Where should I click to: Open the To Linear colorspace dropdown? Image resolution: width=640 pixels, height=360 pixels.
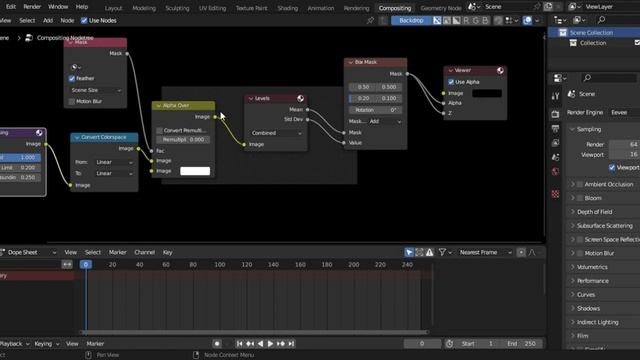point(114,173)
